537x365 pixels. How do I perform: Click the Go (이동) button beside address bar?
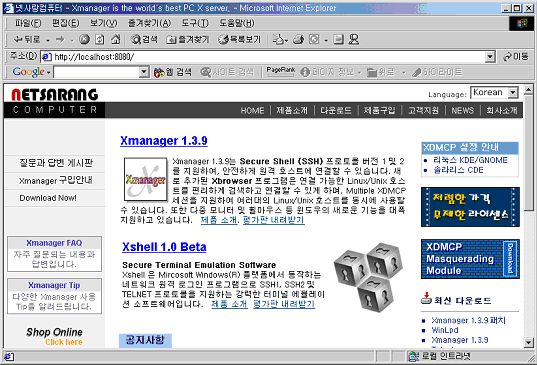(515, 56)
